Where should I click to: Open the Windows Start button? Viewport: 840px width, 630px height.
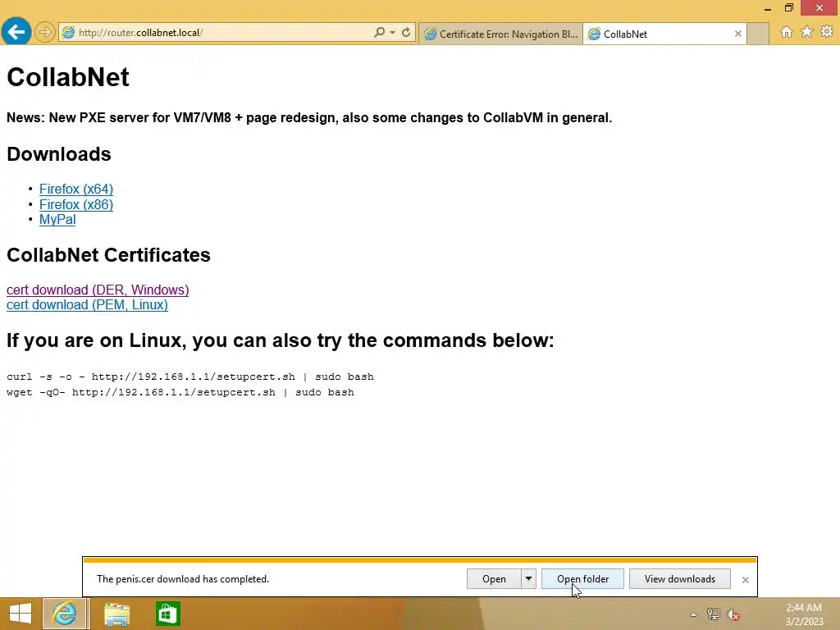21,614
